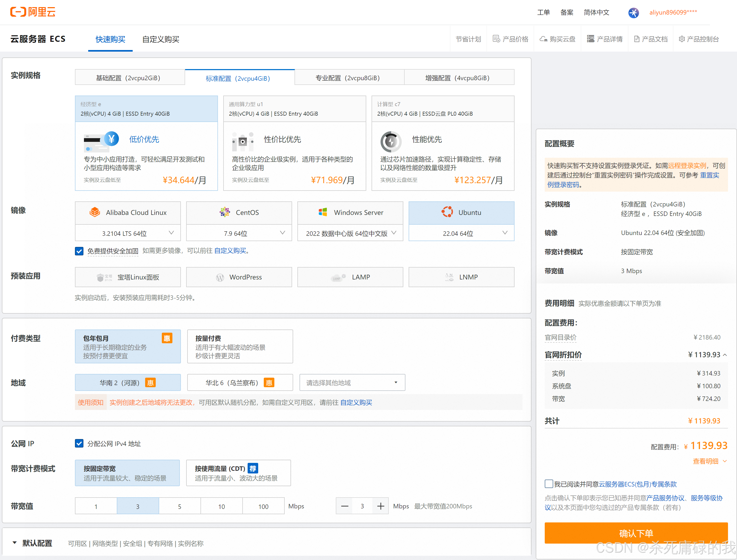This screenshot has height=560, width=737.
Task: Toggle 免费提供安全加固 checkbox
Action: coord(79,251)
